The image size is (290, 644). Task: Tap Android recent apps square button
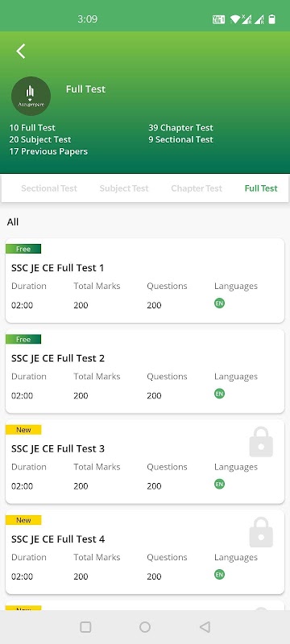click(85, 627)
